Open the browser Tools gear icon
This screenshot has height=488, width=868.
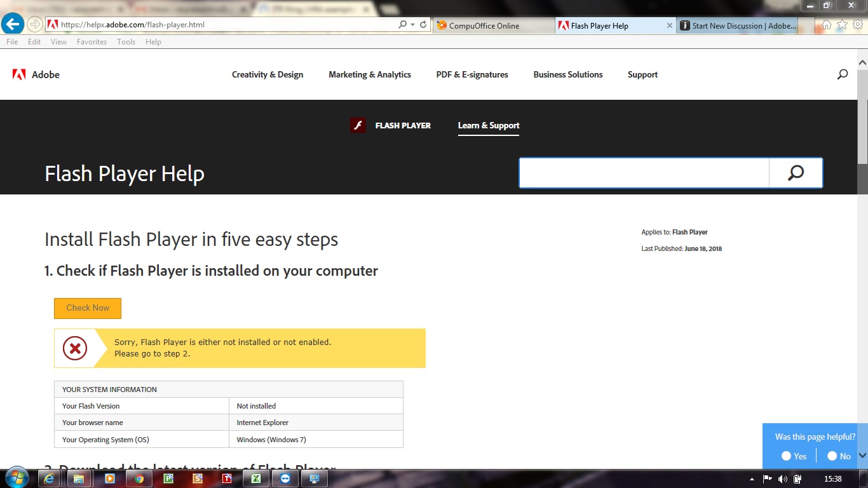pyautogui.click(x=857, y=25)
